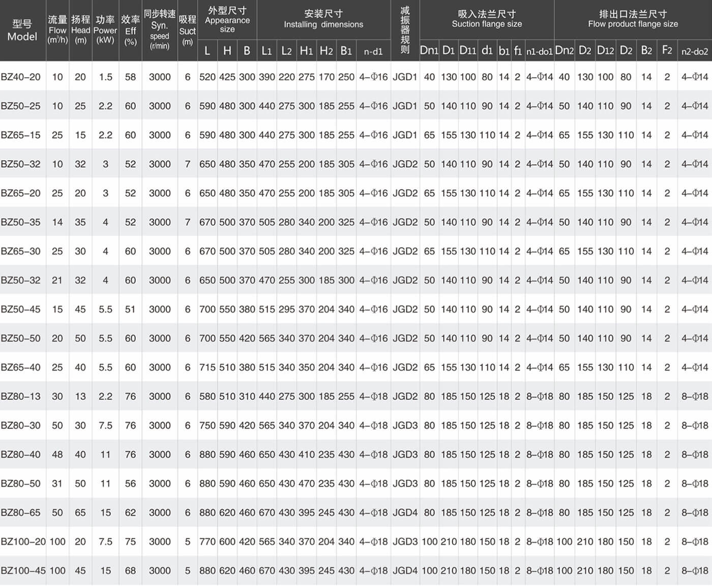Select the 同步转速 Syn. speed header

click(x=160, y=29)
